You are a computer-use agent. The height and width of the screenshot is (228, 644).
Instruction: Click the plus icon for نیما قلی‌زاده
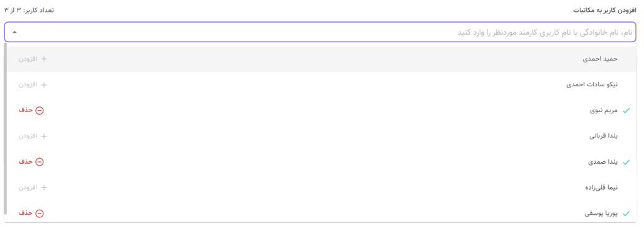[x=44, y=188]
